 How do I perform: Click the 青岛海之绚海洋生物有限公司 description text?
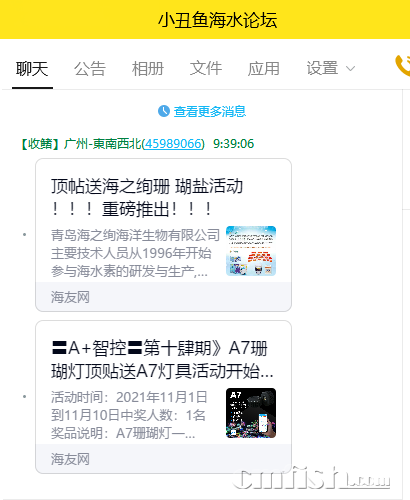pos(135,253)
